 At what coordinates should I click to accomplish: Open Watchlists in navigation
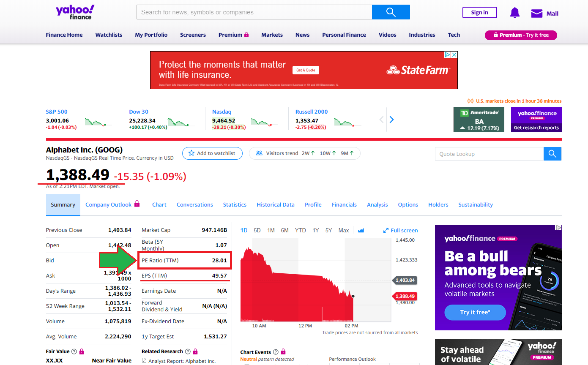tap(109, 35)
